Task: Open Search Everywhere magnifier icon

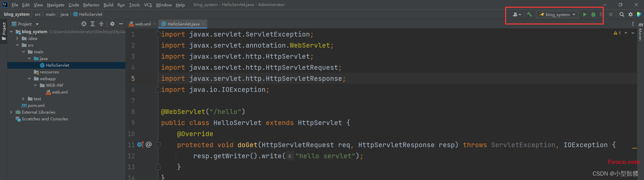Action: pyautogui.click(x=622, y=14)
